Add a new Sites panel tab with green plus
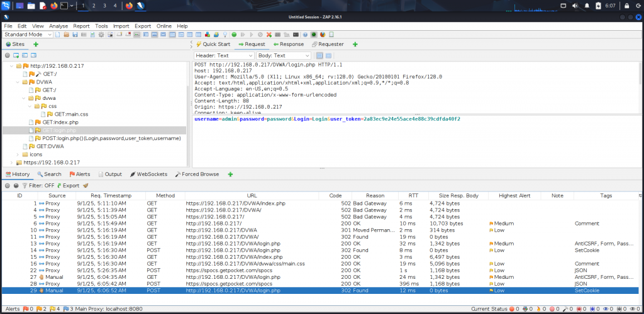644x314 pixels. [36, 45]
